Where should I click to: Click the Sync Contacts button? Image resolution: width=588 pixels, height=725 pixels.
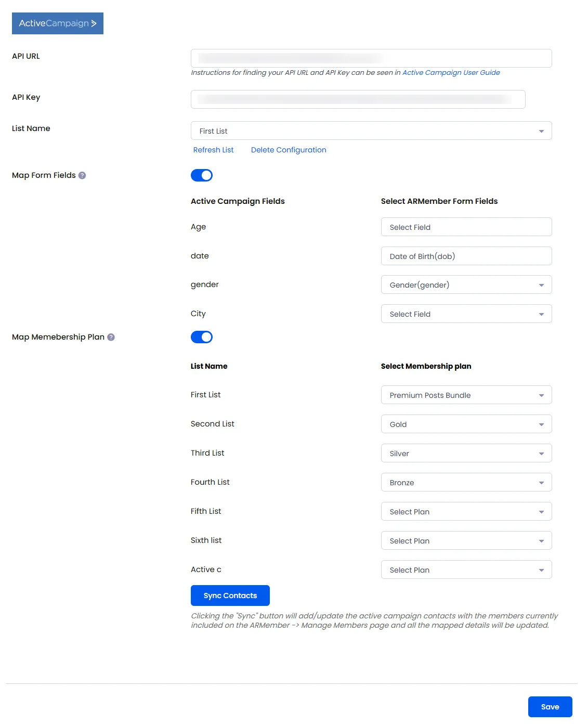tap(230, 595)
